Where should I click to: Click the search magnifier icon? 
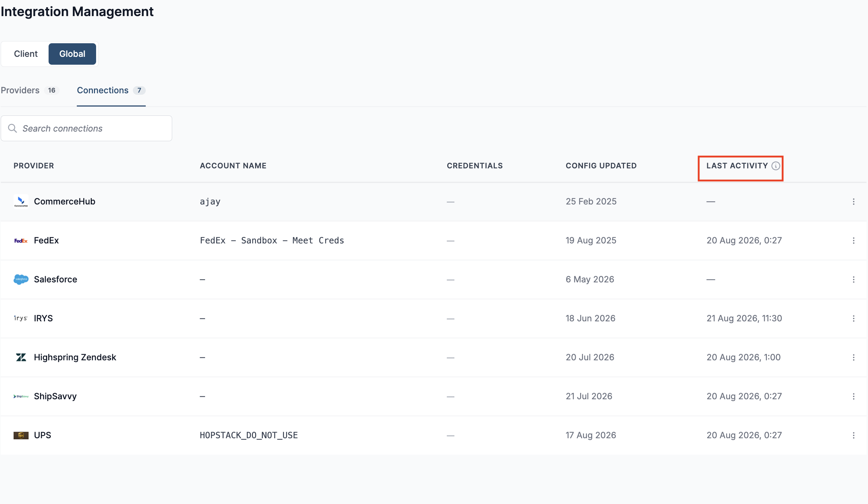[13, 128]
